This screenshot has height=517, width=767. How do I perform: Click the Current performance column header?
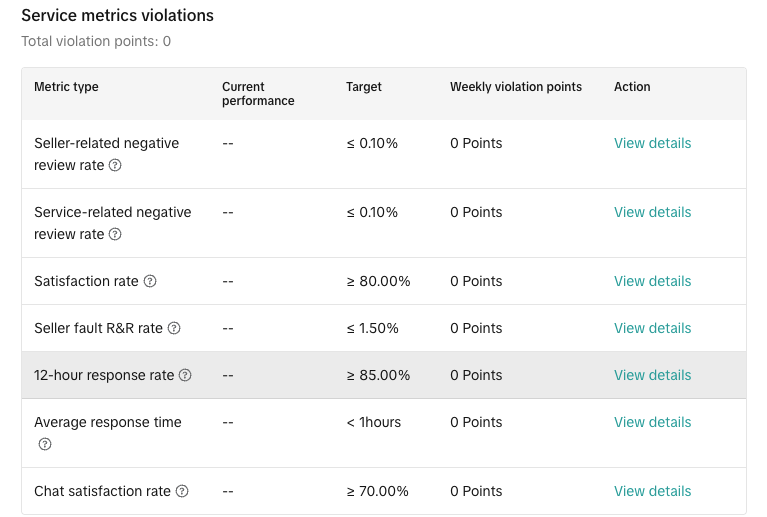click(x=258, y=94)
